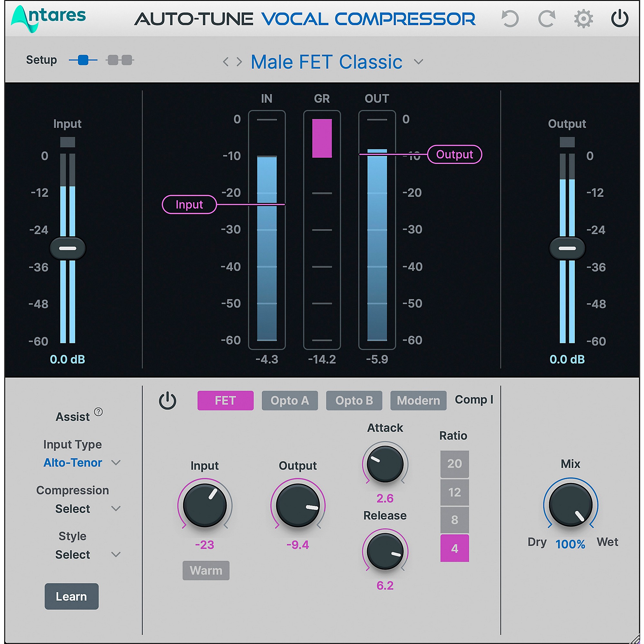Click the IN peak reading -4.3

(267, 359)
